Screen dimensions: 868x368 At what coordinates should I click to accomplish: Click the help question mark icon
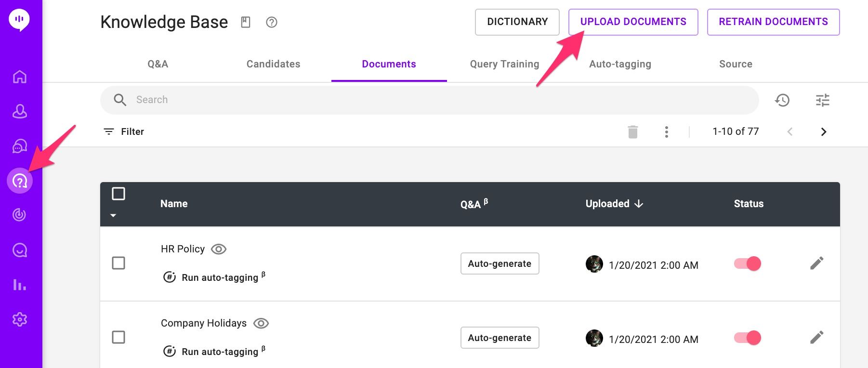pyautogui.click(x=272, y=22)
